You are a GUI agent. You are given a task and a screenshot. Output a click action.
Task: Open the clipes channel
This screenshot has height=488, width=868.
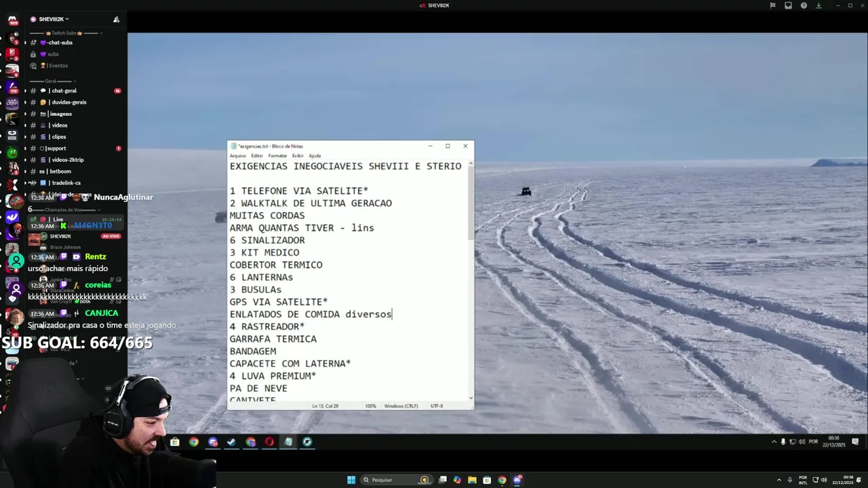pyautogui.click(x=76, y=137)
